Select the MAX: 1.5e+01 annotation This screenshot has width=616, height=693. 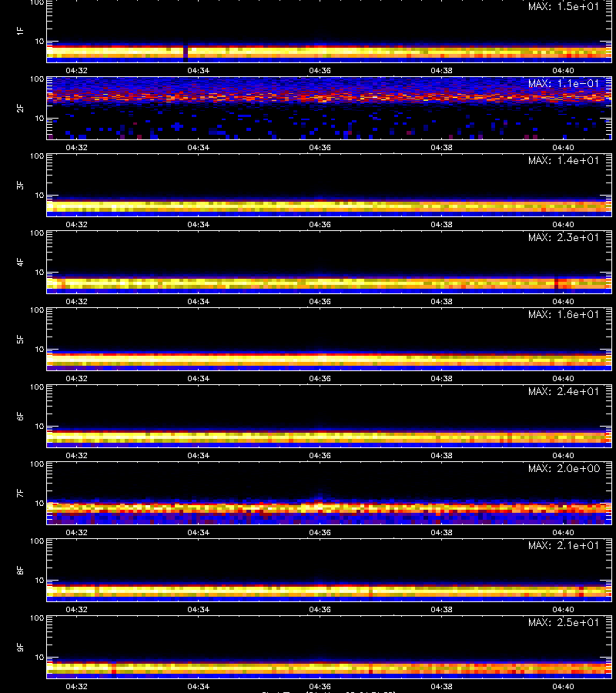564,7
